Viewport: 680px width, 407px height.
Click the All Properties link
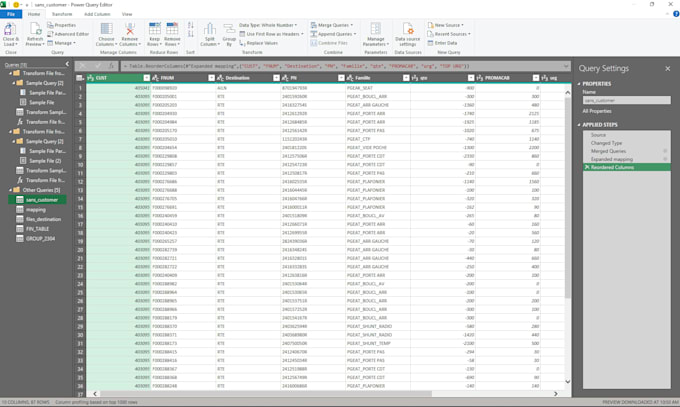(597, 111)
